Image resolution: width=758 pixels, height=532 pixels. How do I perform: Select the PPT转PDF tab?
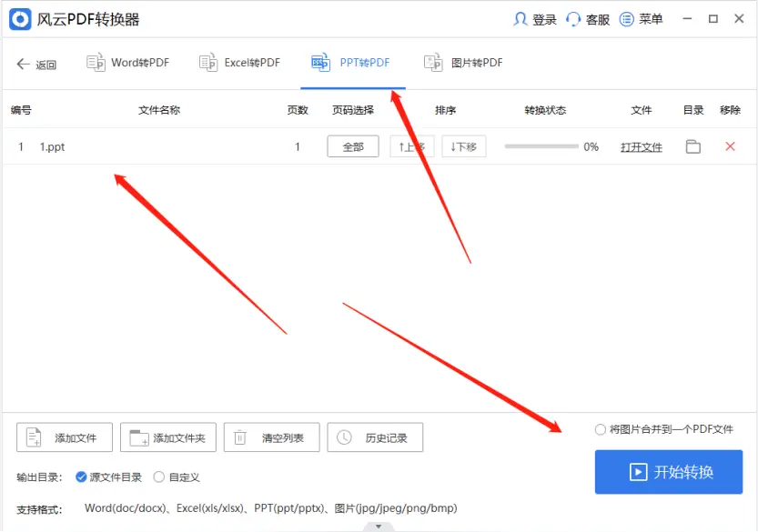[x=351, y=63]
